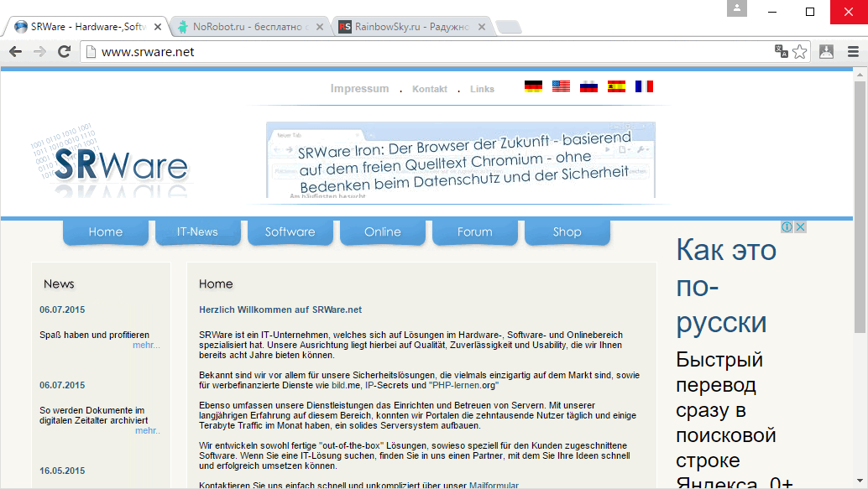Close the RainbowSky.ru tab
The image size is (868, 489).
point(482,27)
